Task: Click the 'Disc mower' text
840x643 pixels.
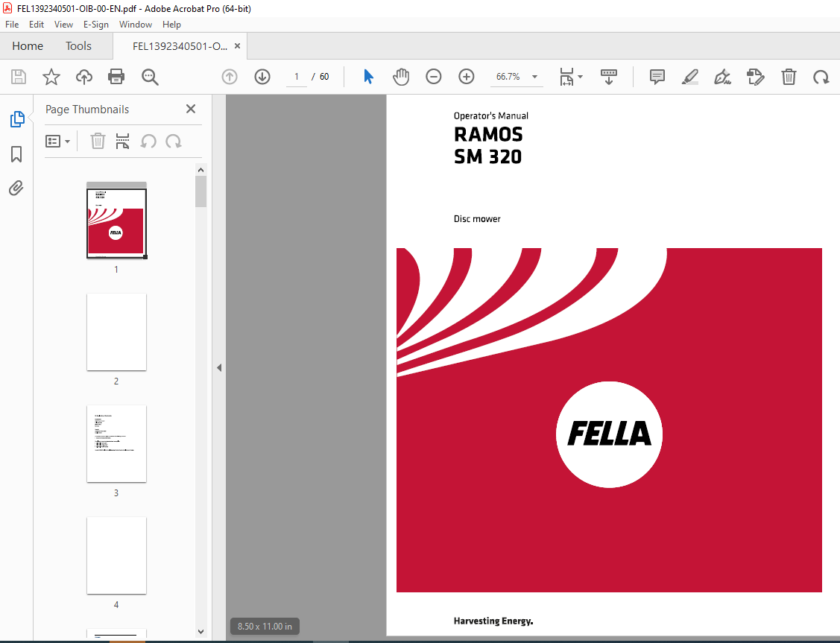Action: [477, 219]
